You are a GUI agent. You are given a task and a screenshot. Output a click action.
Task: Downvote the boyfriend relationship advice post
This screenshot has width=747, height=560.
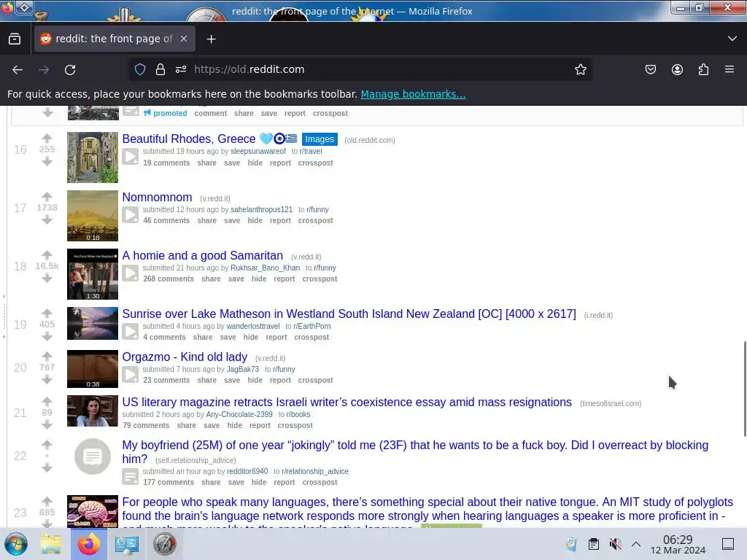pyautogui.click(x=47, y=467)
